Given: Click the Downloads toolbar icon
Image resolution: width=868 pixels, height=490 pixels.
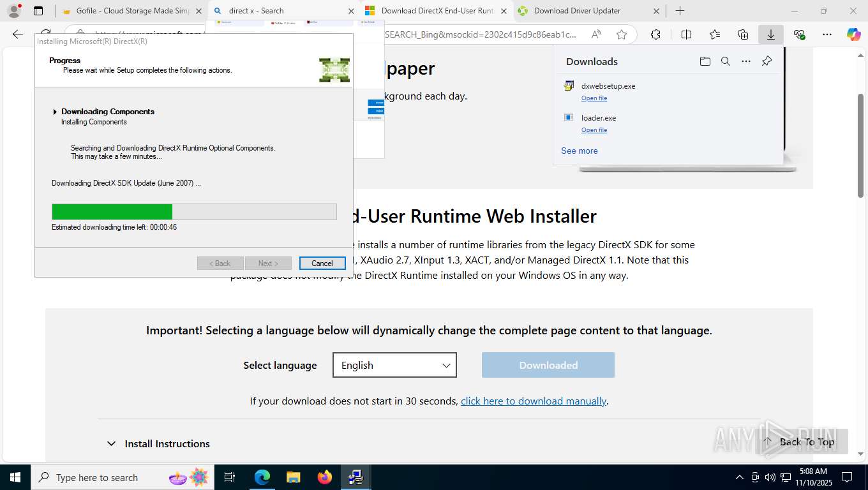Looking at the screenshot, I should pyautogui.click(x=771, y=34).
